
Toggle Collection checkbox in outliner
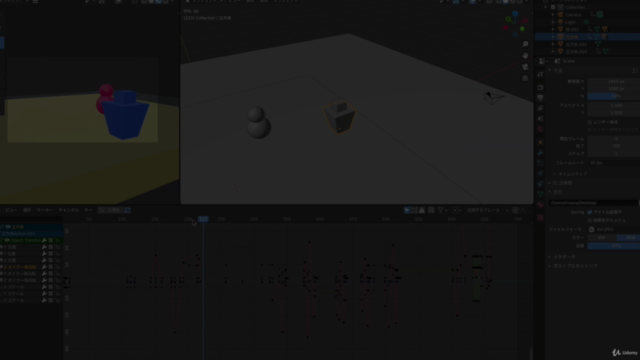click(553, 7)
